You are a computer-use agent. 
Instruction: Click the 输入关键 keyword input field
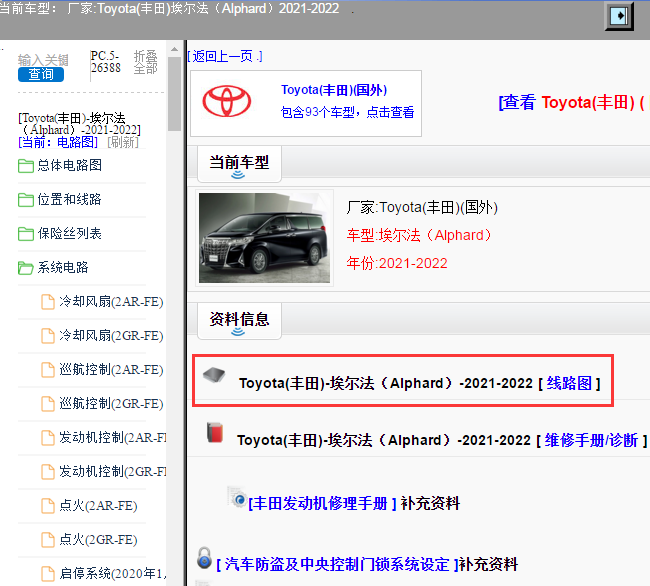click(43, 60)
